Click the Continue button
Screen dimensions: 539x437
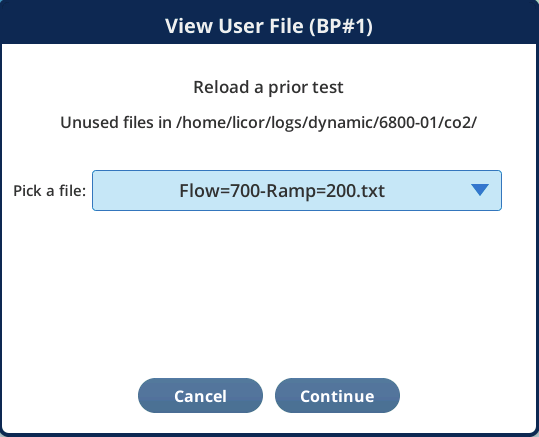(x=337, y=396)
